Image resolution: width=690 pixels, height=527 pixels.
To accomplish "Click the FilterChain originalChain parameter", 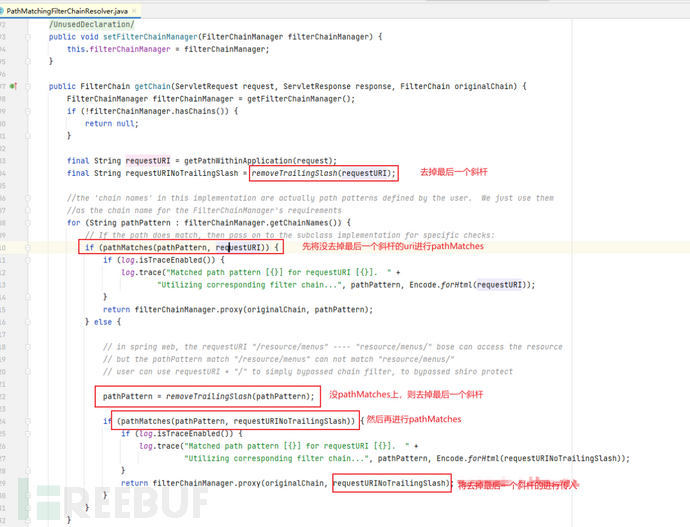I will (x=458, y=86).
